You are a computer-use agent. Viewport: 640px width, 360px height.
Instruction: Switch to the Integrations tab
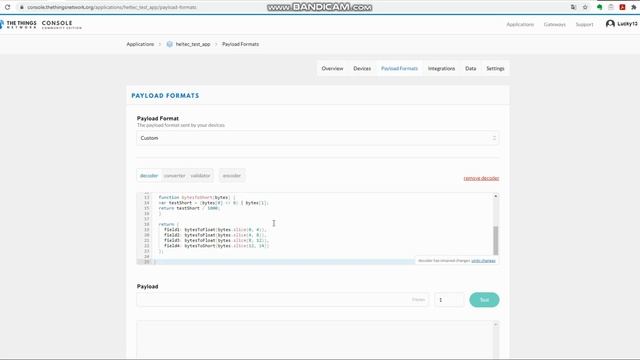(441, 69)
